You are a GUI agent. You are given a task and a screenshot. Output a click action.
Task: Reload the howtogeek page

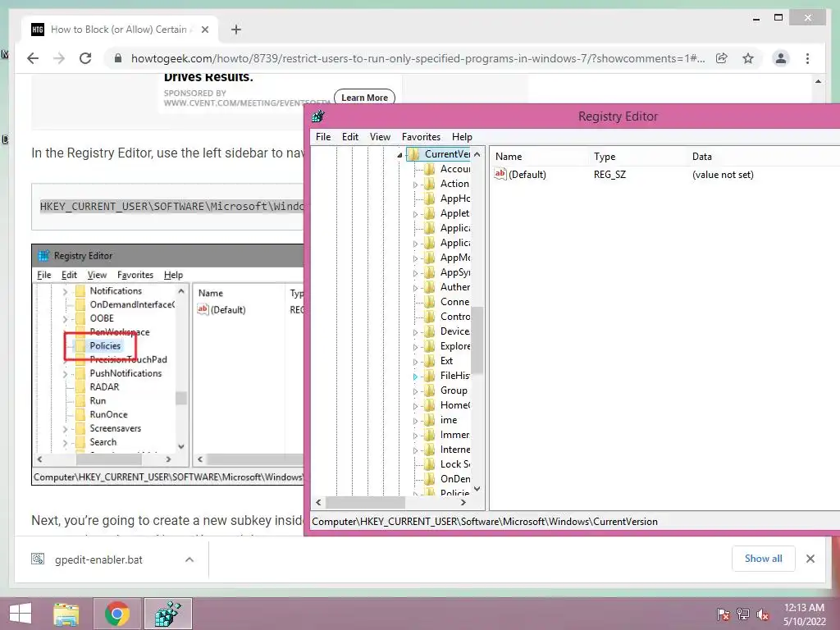[x=85, y=58]
